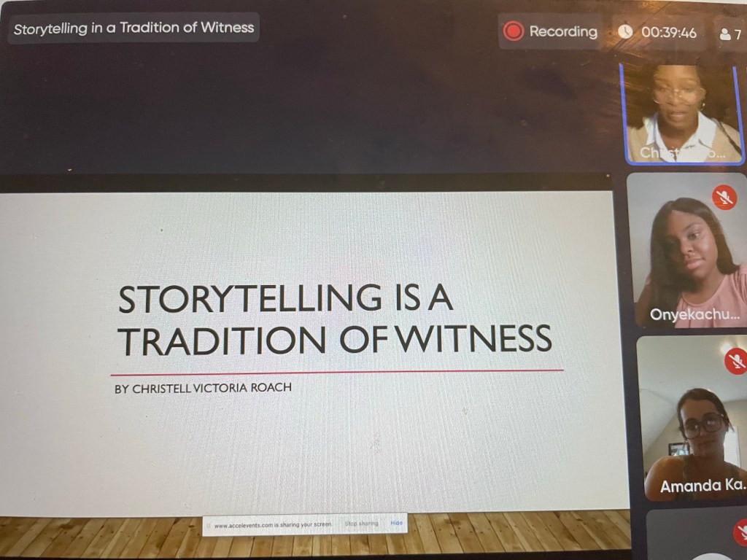Click the muted mic icon on Amanda's tile
The image size is (747, 560).
click(735, 360)
